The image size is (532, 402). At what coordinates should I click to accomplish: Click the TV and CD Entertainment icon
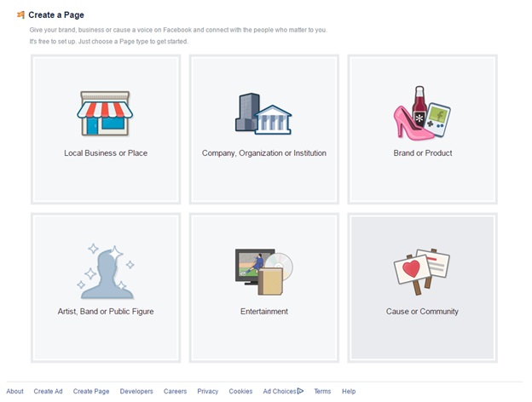(264, 272)
